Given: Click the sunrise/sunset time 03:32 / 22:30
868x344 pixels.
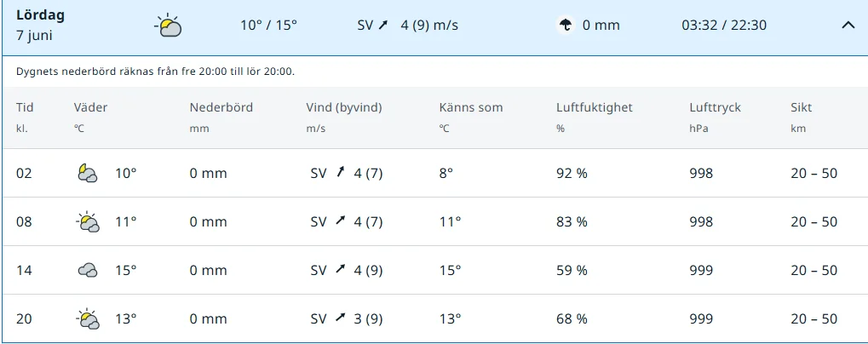Looking at the screenshot, I should 724,26.
